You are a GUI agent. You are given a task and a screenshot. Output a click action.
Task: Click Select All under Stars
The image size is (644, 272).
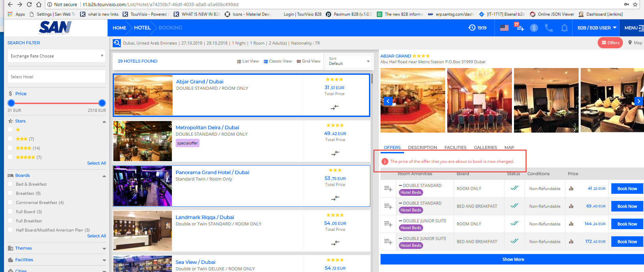pos(96,163)
